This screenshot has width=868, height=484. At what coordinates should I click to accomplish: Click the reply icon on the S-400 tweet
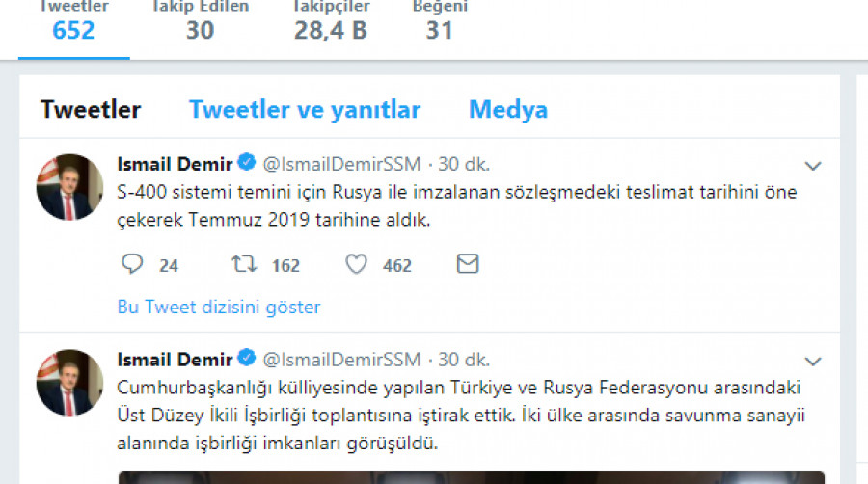133,264
